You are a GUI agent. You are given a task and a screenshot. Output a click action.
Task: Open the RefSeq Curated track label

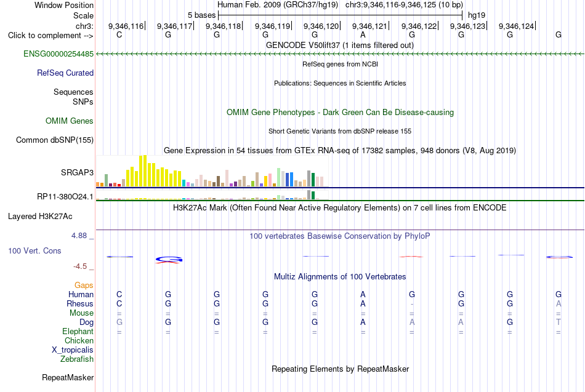click(65, 73)
